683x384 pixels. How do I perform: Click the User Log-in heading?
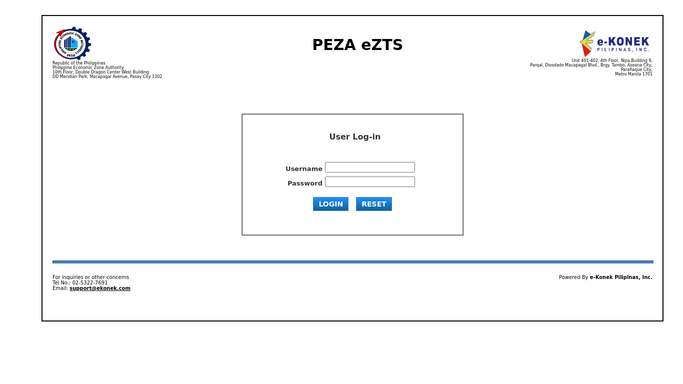tap(355, 137)
